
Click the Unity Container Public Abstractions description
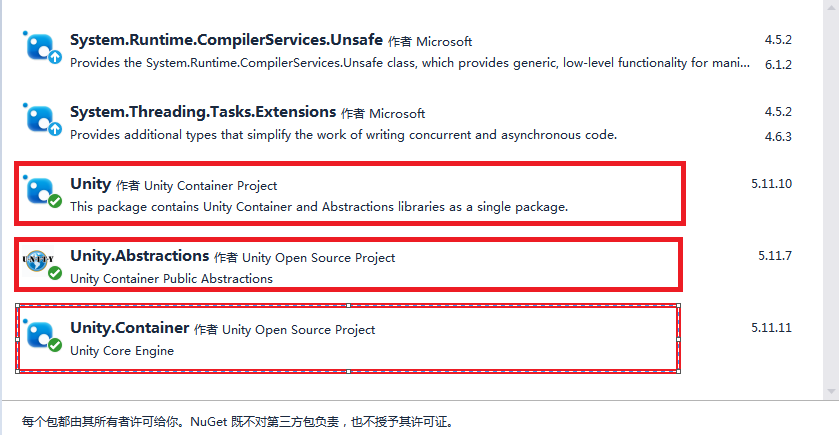[171, 279]
